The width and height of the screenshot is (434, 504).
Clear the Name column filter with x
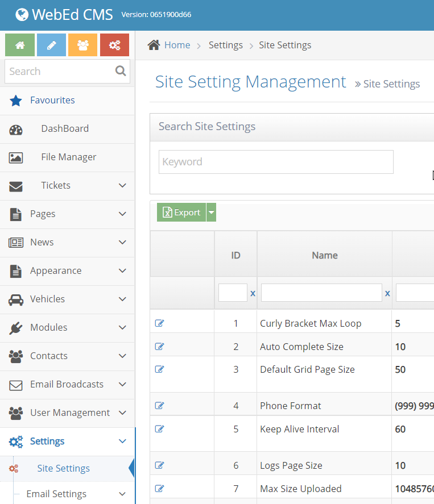(387, 293)
